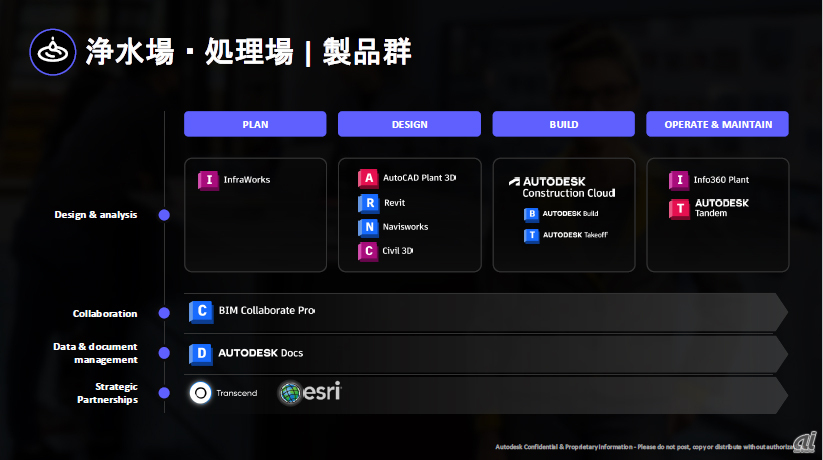
Task: Click the Info360 Plant label
Action: 721,180
